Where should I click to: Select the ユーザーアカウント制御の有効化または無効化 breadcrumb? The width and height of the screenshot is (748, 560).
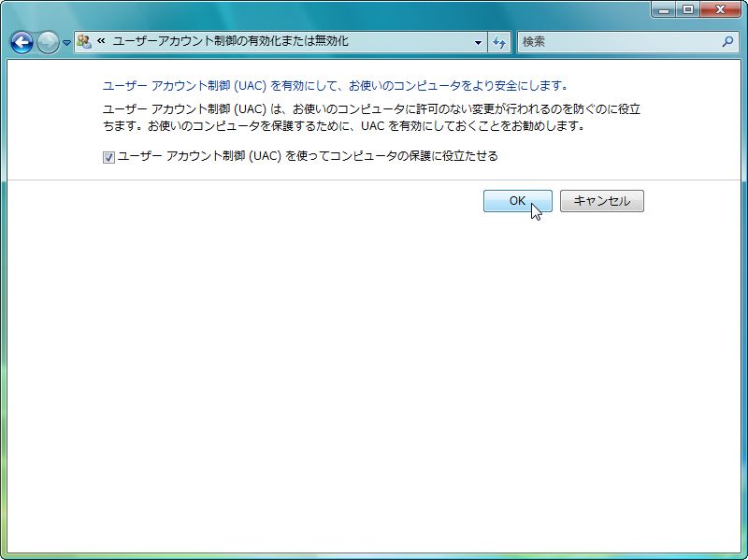230,41
